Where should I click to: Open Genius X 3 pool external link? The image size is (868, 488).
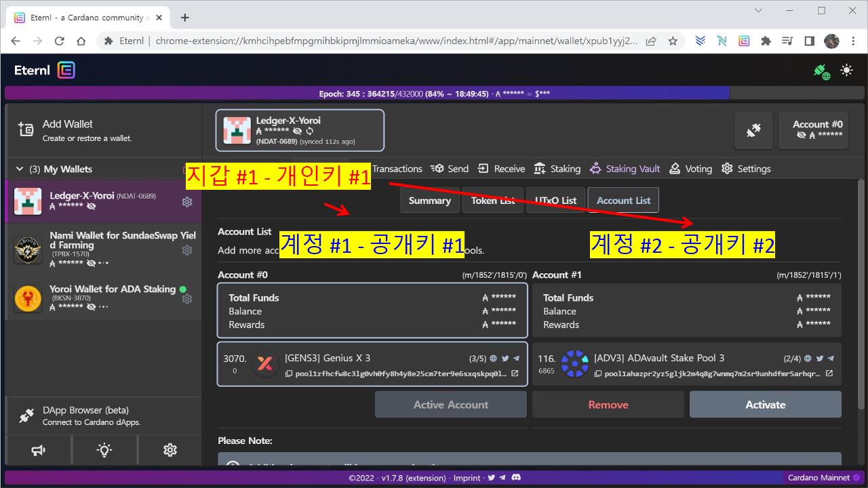[x=515, y=373]
